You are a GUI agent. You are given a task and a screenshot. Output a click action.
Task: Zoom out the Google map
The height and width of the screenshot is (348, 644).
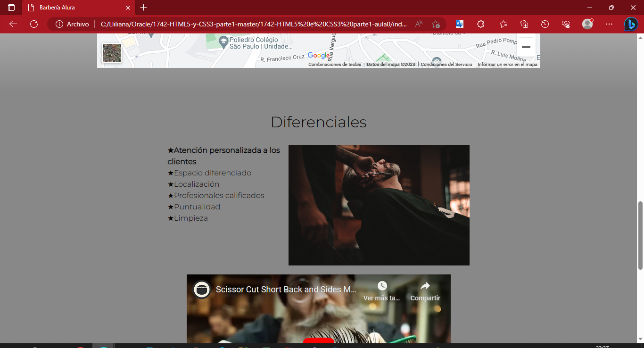pyautogui.click(x=526, y=47)
